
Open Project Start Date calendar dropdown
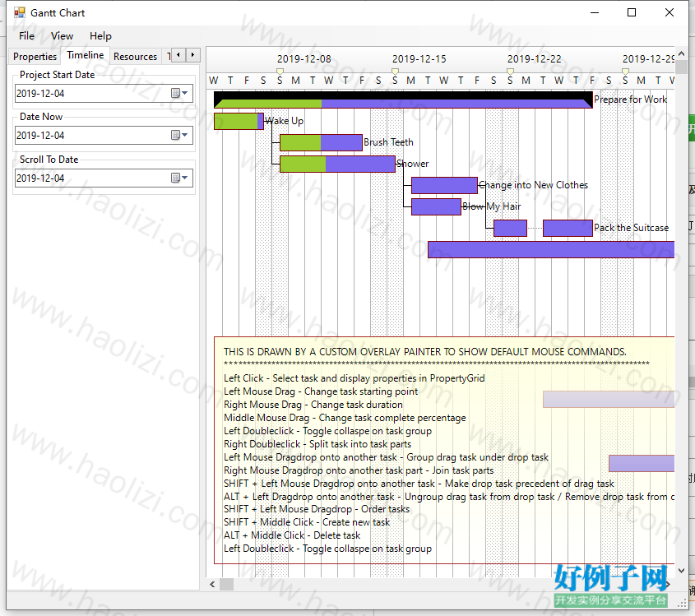179,93
